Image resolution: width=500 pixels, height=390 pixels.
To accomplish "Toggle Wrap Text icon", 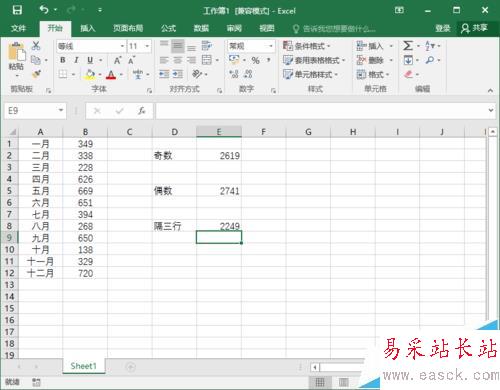I will [x=207, y=46].
